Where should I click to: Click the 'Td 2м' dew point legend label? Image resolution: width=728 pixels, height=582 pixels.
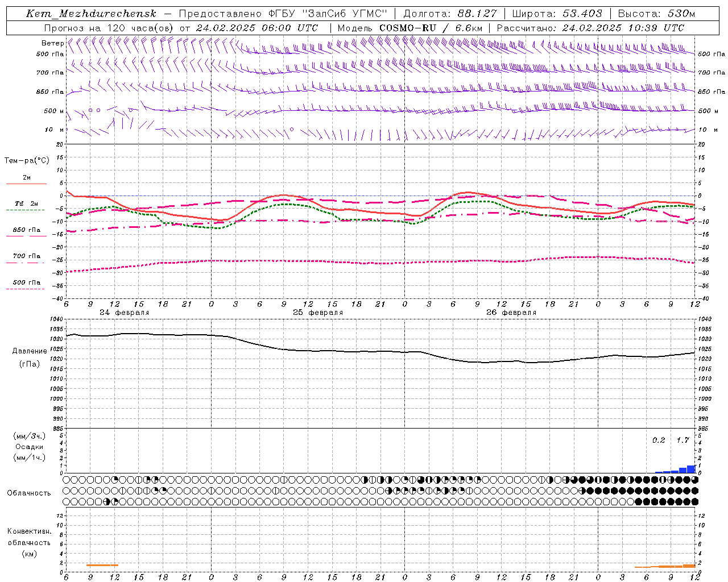(x=27, y=203)
